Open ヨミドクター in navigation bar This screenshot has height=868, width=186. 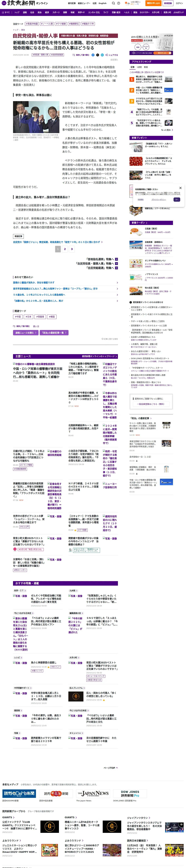(x=144, y=12)
